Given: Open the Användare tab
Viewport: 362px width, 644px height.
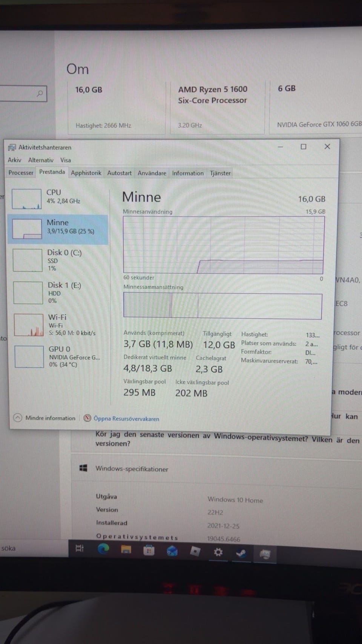Looking at the screenshot, I should 152,173.
